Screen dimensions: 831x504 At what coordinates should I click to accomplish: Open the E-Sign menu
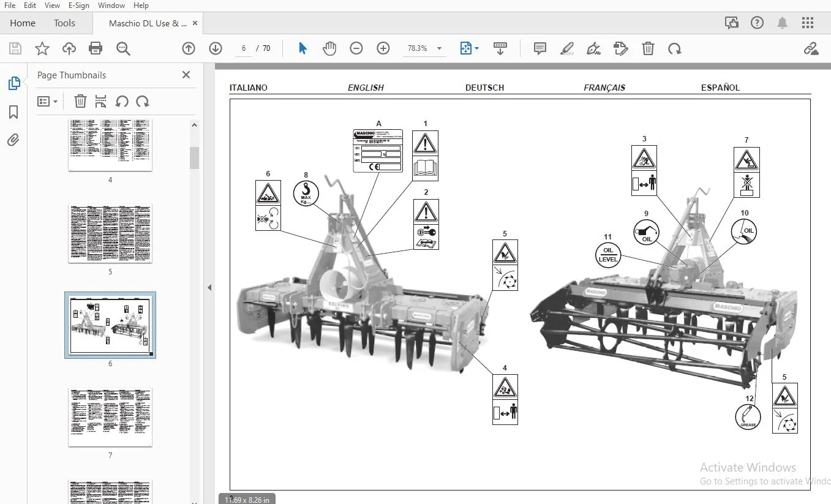(x=80, y=6)
